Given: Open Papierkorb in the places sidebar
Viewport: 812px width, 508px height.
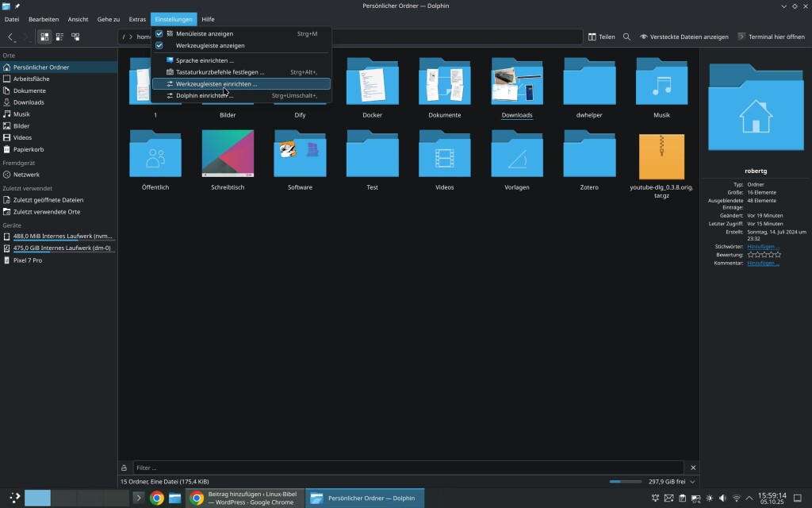Looking at the screenshot, I should click(x=29, y=149).
